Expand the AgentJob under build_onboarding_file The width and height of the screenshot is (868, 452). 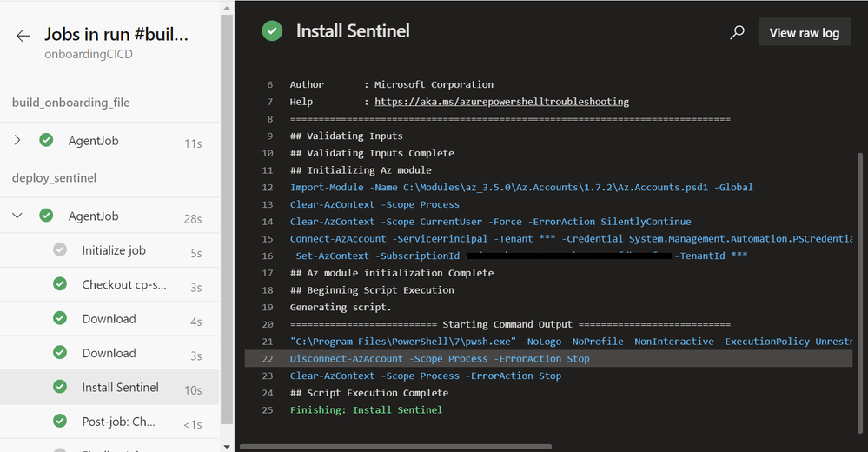17,141
